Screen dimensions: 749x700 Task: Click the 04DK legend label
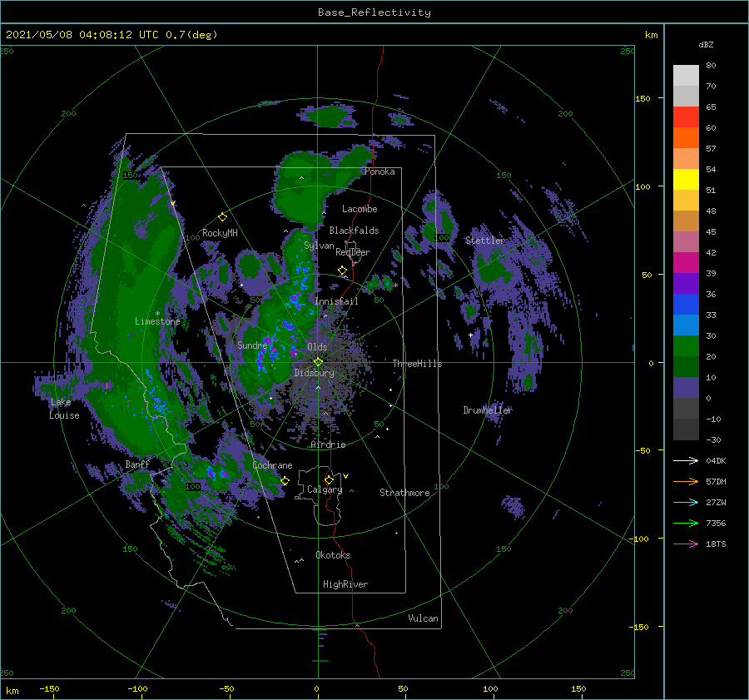716,460
